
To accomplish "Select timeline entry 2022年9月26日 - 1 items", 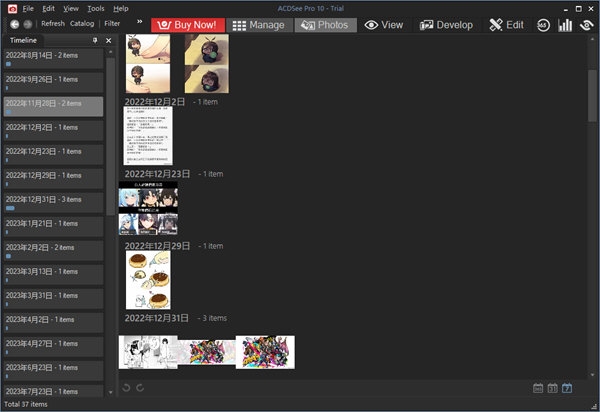I will 53,83.
